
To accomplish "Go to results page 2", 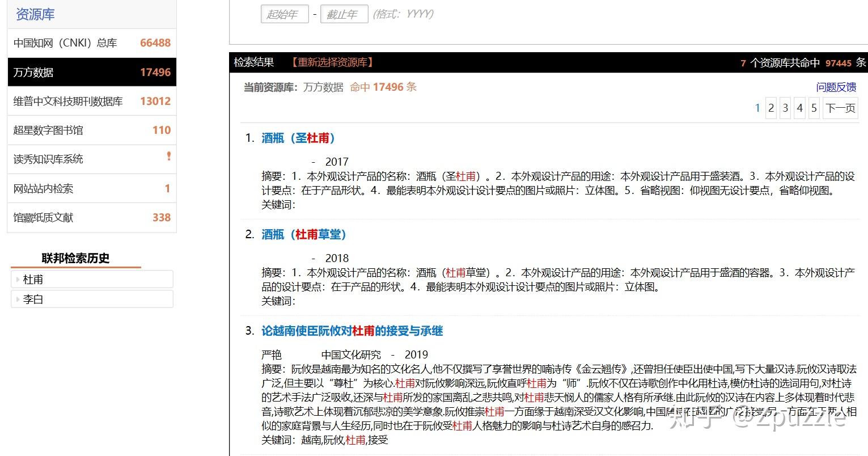I will [771, 108].
